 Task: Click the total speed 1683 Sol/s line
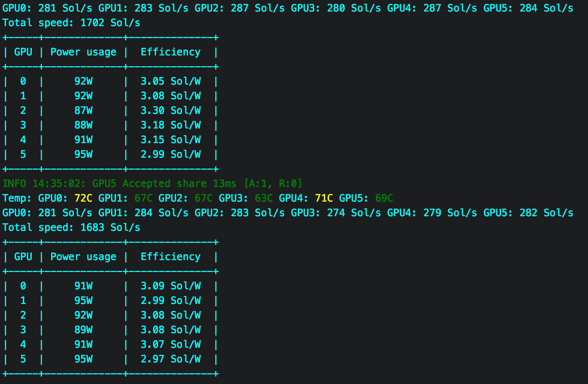point(71,227)
